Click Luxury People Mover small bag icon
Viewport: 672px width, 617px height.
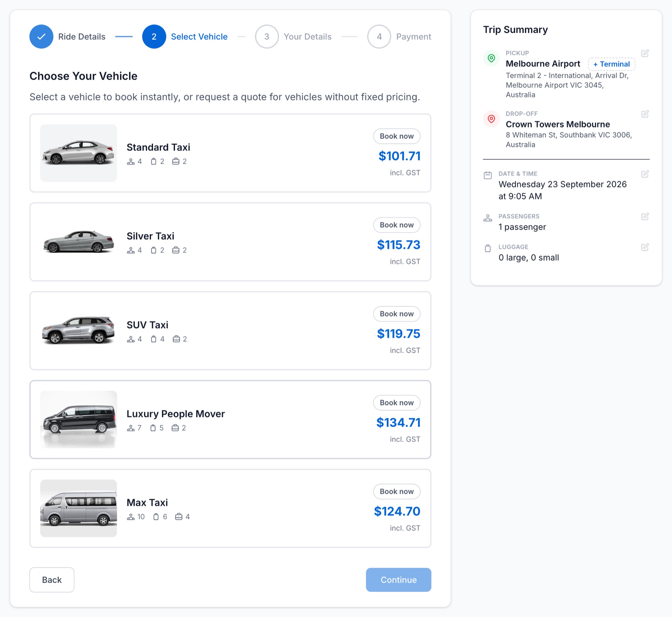pyautogui.click(x=175, y=428)
